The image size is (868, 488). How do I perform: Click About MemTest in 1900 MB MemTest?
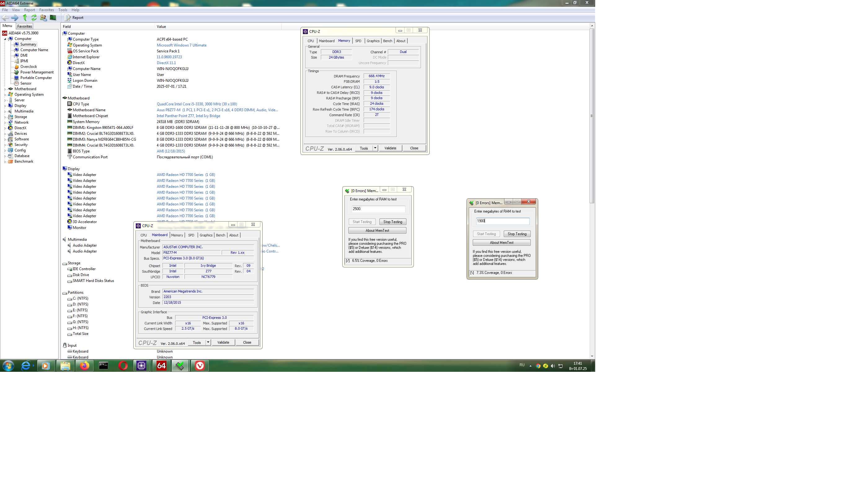point(501,243)
